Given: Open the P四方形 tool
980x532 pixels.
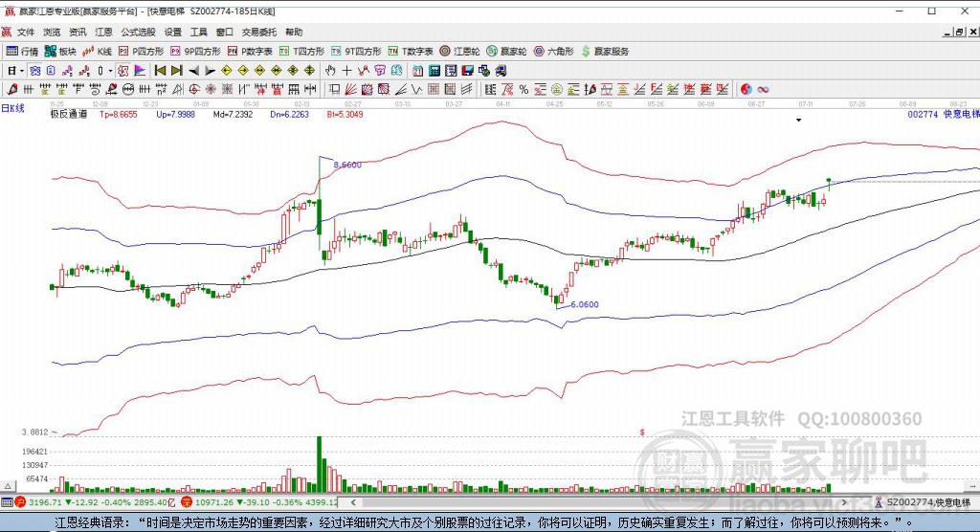Looking at the screenshot, I should click(142, 52).
